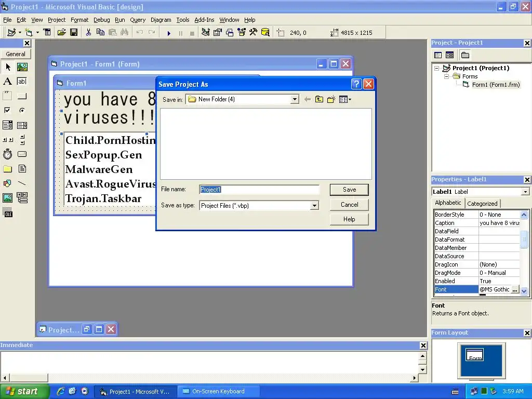This screenshot has width=532, height=399.
Task: Click the Help button in dialog
Action: [349, 219]
